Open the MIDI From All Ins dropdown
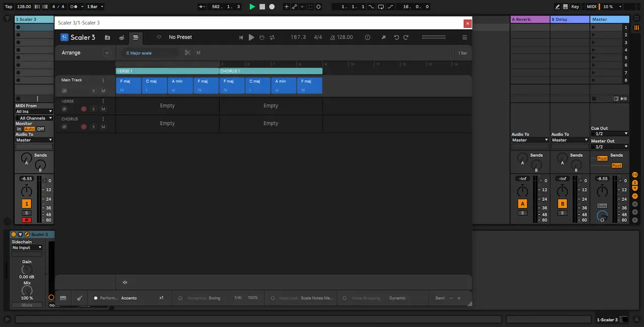 coord(34,111)
